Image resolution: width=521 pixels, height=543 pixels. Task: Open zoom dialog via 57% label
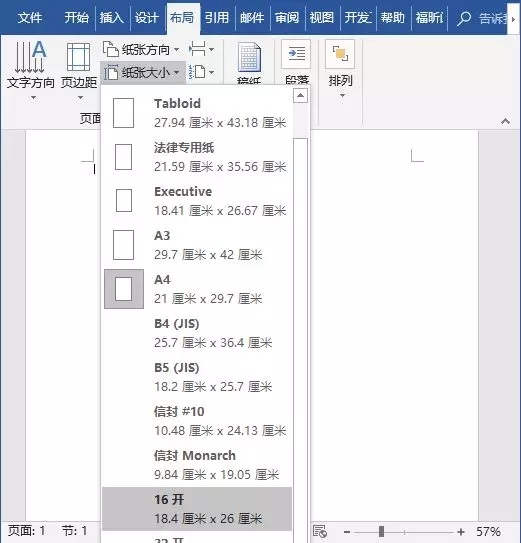pos(488,532)
